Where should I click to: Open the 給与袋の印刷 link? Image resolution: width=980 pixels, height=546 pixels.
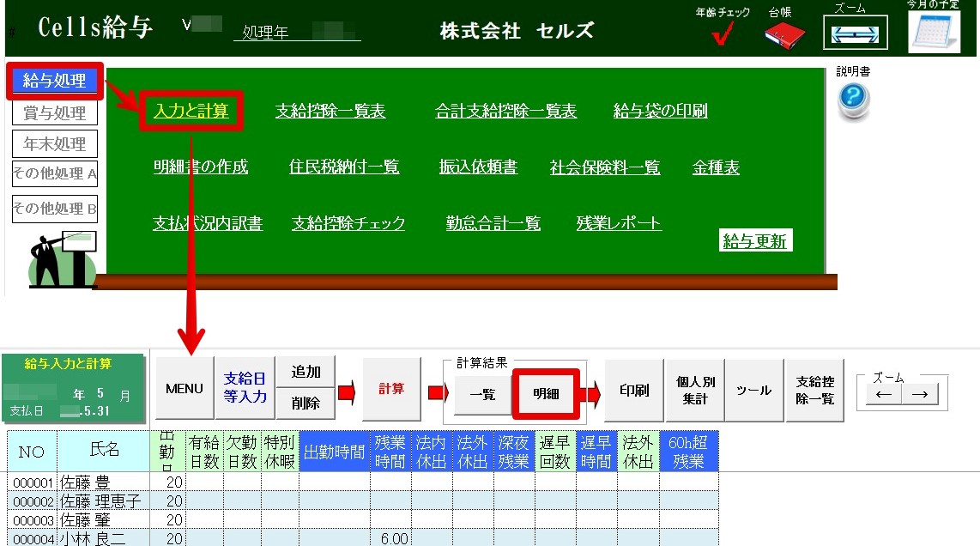coord(661,112)
